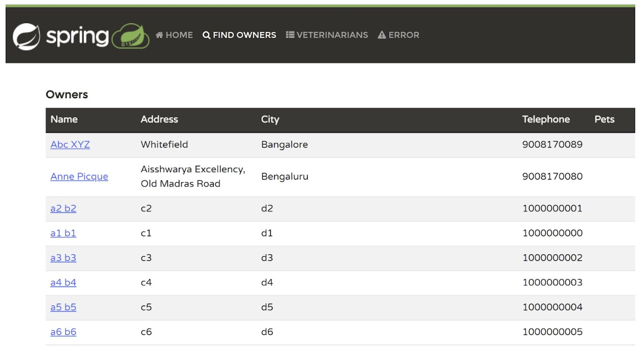Viewport: 644px width, 356px height.
Task: Click telephone 9008170089
Action: 552,144
